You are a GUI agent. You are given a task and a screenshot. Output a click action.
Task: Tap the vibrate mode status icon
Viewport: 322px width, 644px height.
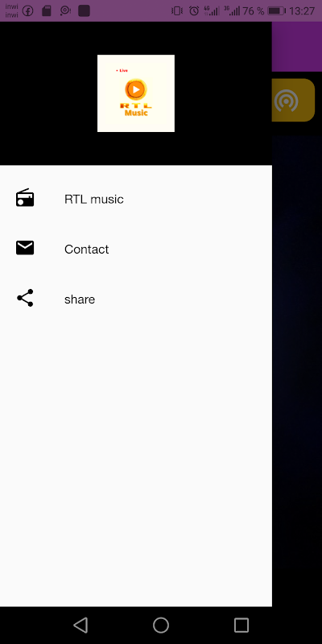click(x=177, y=10)
